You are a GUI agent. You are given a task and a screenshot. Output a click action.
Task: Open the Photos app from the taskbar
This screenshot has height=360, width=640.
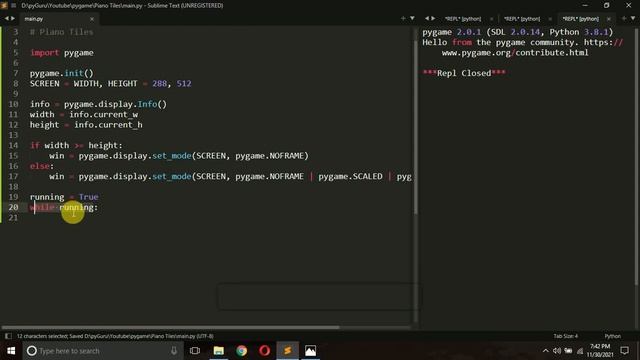pos(310,351)
